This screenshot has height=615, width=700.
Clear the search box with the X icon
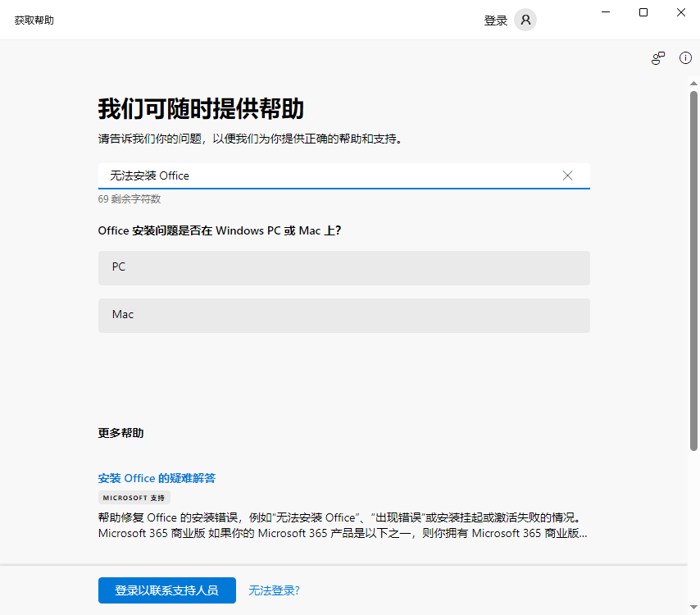click(567, 175)
